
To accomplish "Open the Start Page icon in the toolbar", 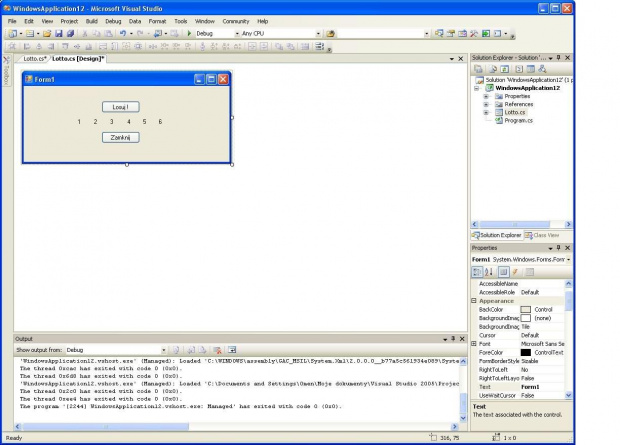I will coord(486,34).
